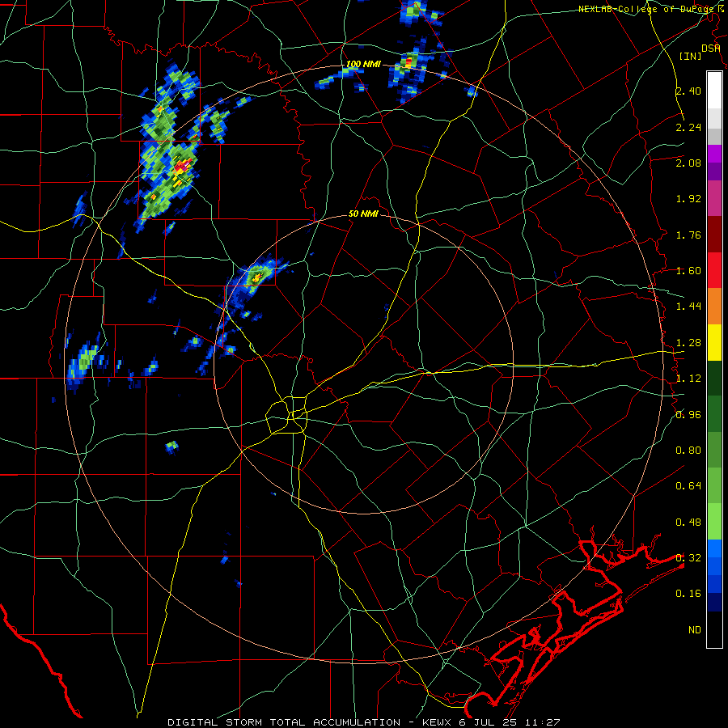728x728 pixels.
Task: Click the yellow legend color swatch
Action: click(714, 343)
